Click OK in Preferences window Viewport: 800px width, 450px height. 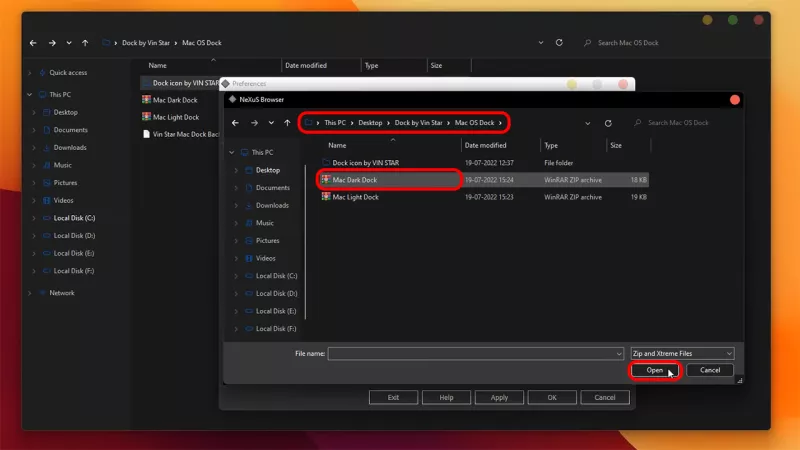pos(552,397)
